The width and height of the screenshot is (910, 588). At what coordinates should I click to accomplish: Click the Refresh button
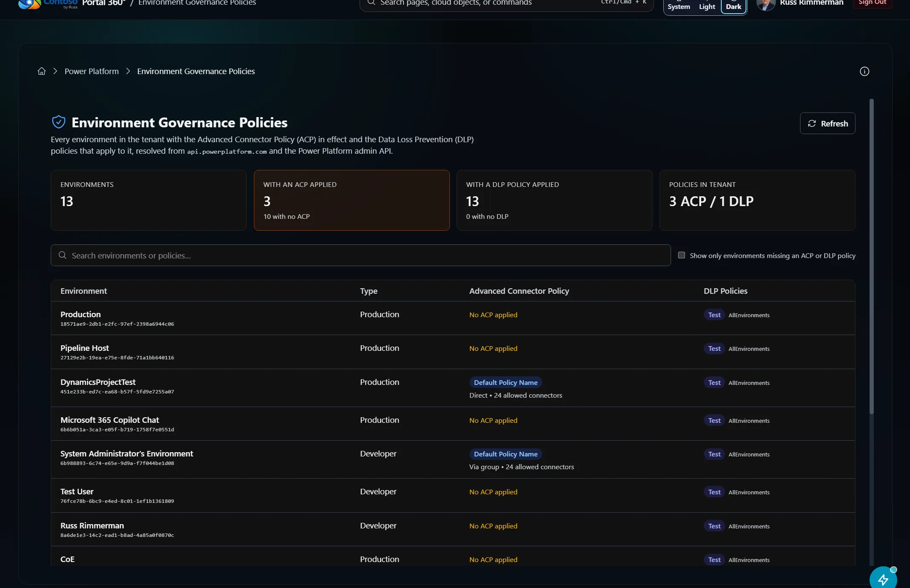pyautogui.click(x=827, y=123)
